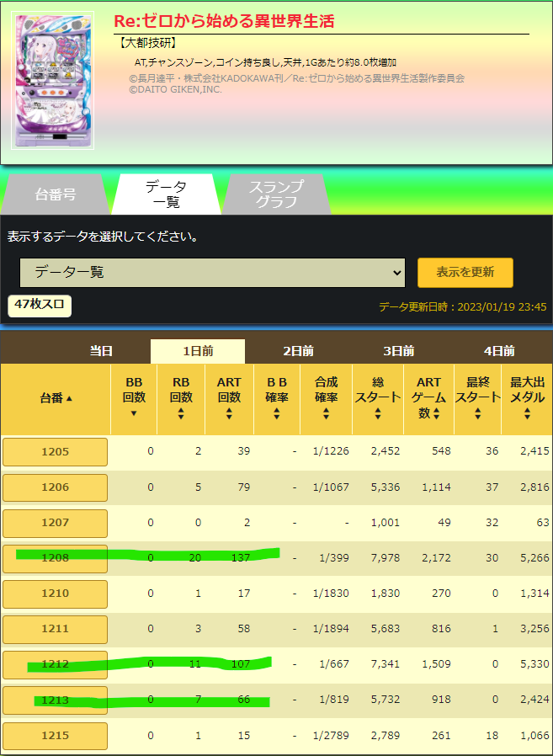
Task: Click the 1/1067 value in row 1206
Action: click(331, 487)
